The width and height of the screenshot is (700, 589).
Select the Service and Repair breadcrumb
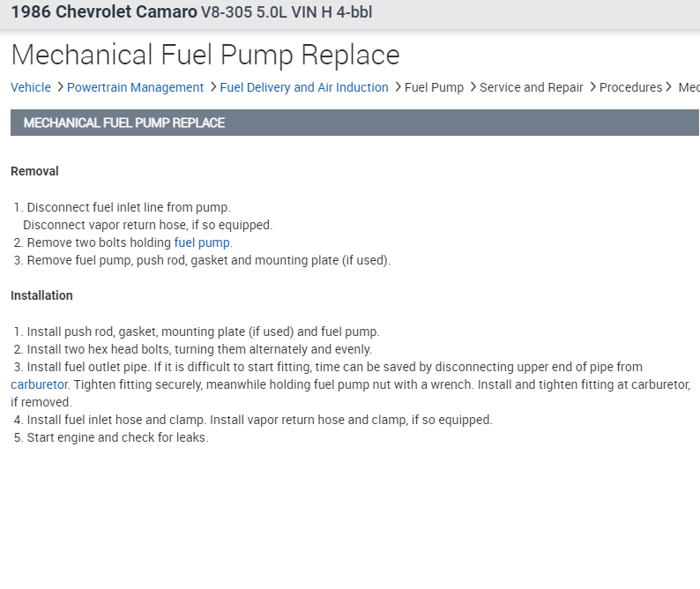click(x=532, y=87)
